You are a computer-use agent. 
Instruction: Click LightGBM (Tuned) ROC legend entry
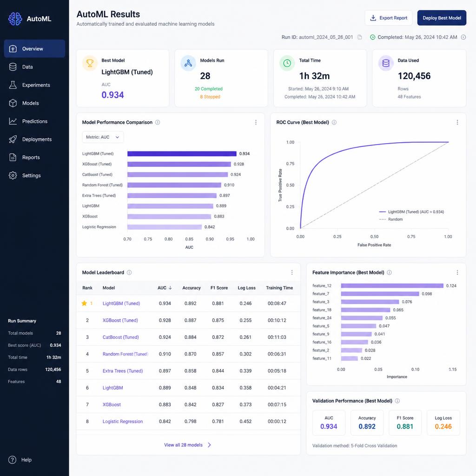click(x=411, y=212)
